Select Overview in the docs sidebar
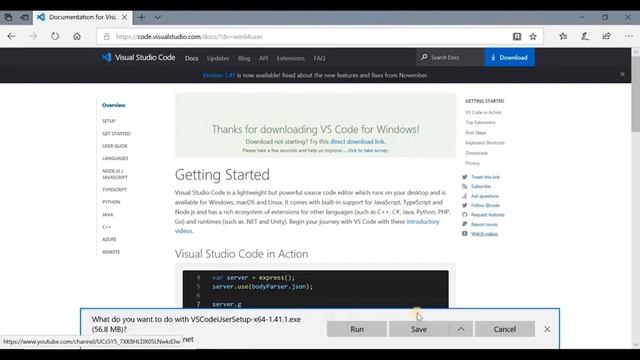This screenshot has width=640, height=360. click(x=114, y=105)
